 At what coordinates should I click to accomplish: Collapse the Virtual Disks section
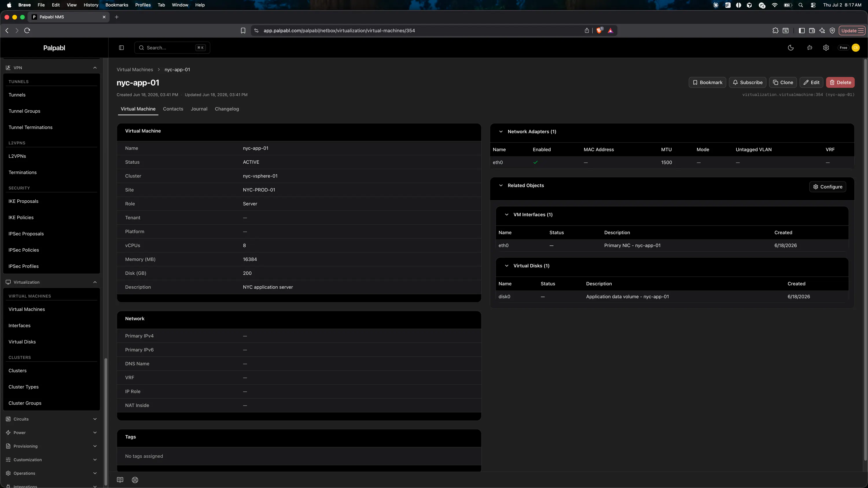[506, 266]
